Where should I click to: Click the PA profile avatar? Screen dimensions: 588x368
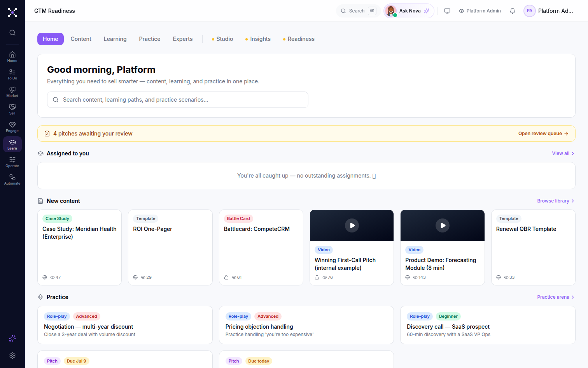click(x=530, y=11)
